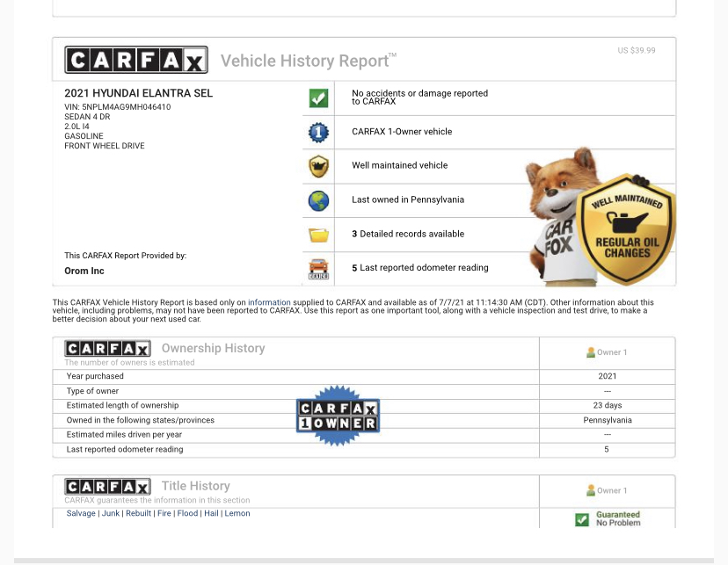Click the 'Type of owner' row label
728x565 pixels.
tap(92, 391)
